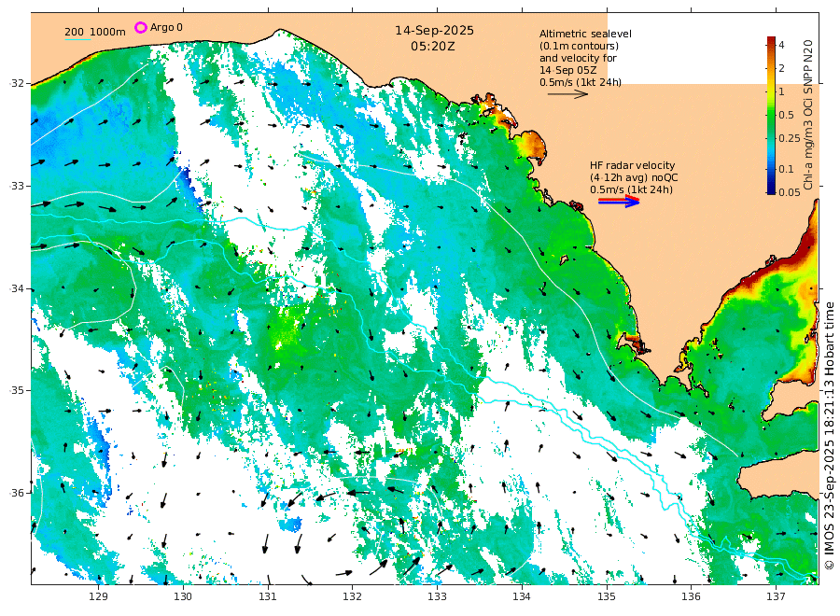Click the time label 05:20Z
The width and height of the screenshot is (840, 616).
pos(433,47)
